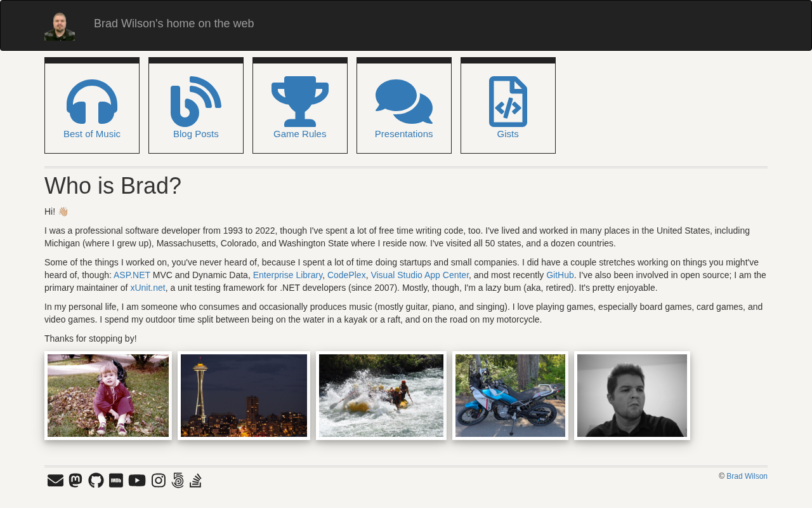Image resolution: width=812 pixels, height=508 pixels.
Task: Open the GitHub octocat footer icon
Action: 96,481
